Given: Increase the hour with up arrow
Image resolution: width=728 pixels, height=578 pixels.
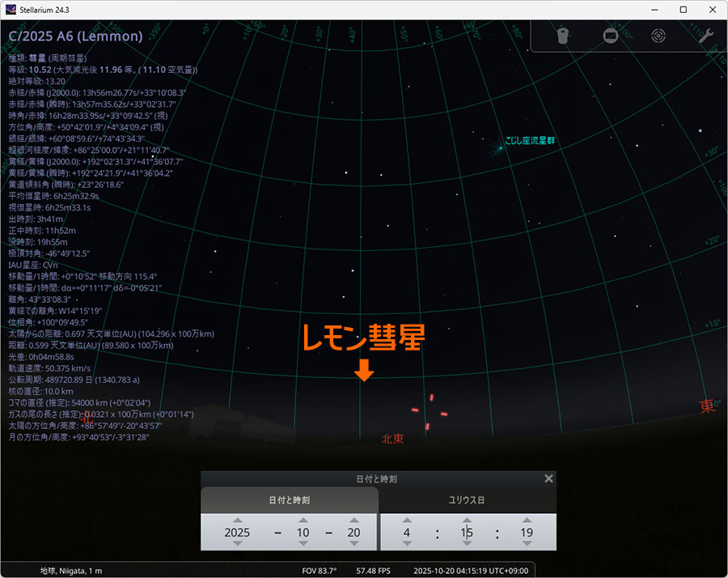Looking at the screenshot, I should click(x=407, y=521).
